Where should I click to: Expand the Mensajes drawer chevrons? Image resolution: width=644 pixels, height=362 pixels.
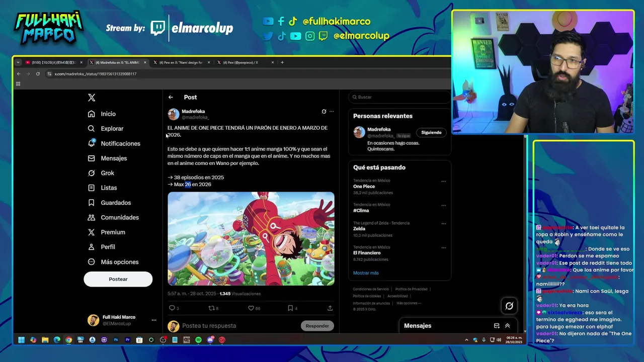[507, 326]
